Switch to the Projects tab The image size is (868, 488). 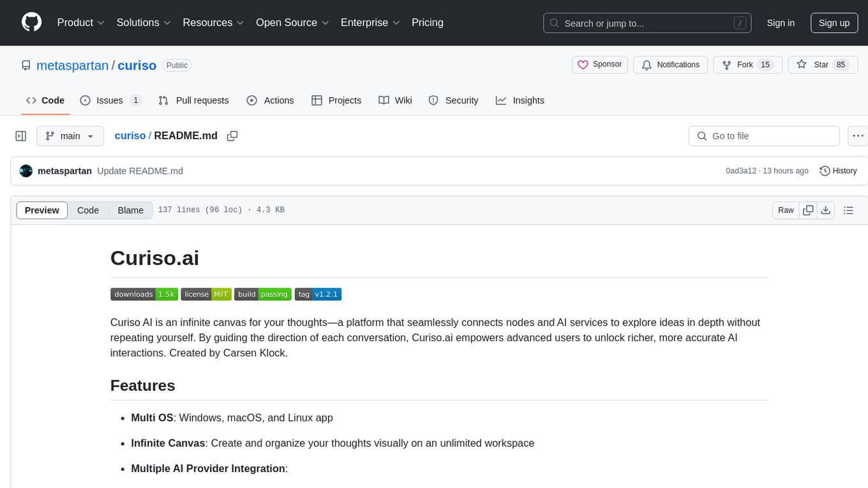click(x=336, y=100)
